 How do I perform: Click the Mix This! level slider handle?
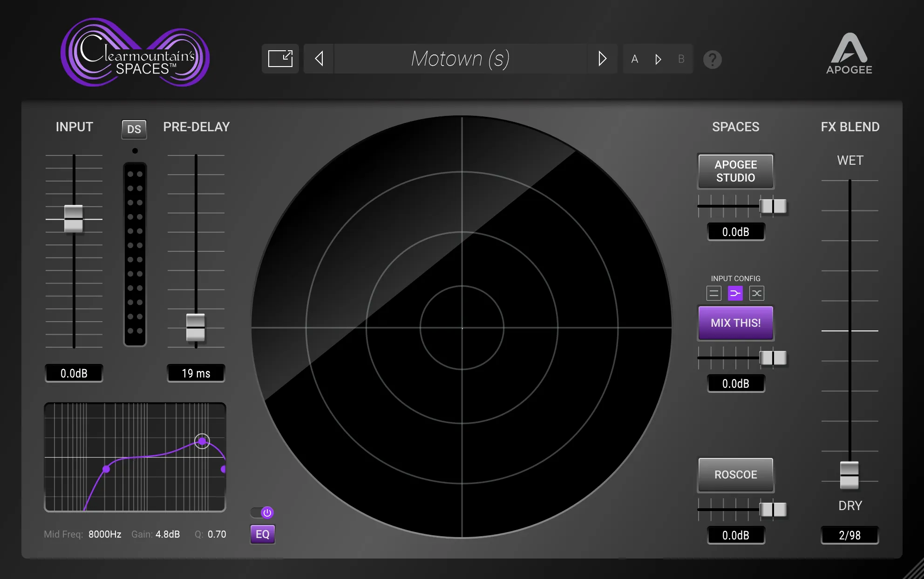[773, 358]
